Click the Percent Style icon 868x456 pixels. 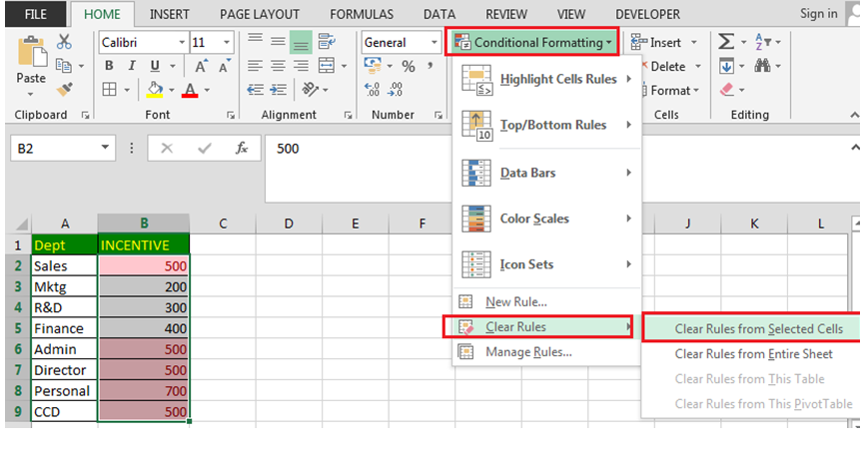point(408,66)
